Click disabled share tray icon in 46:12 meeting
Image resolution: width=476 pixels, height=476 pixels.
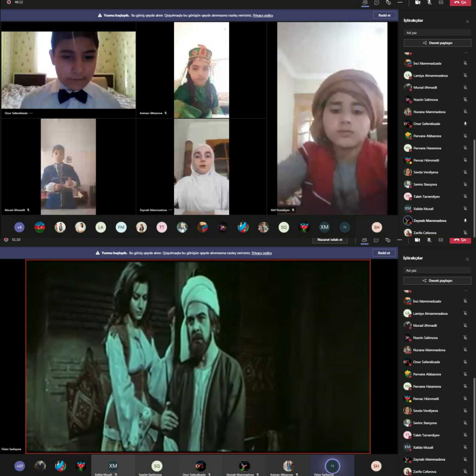coord(441,2)
